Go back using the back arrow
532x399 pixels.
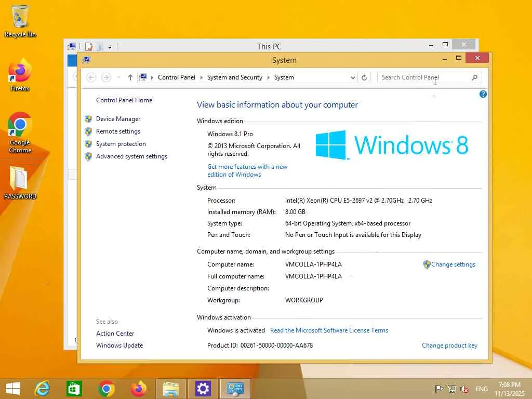point(91,78)
